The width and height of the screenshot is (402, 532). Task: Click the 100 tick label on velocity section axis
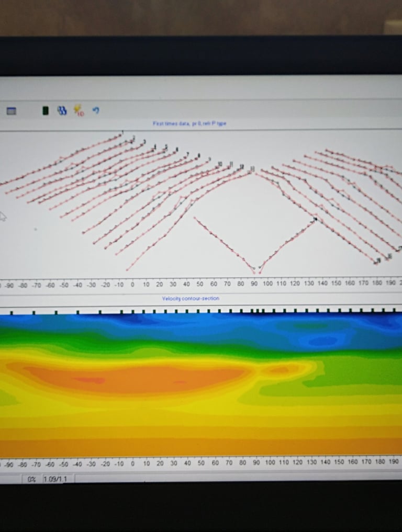pyautogui.click(x=270, y=462)
